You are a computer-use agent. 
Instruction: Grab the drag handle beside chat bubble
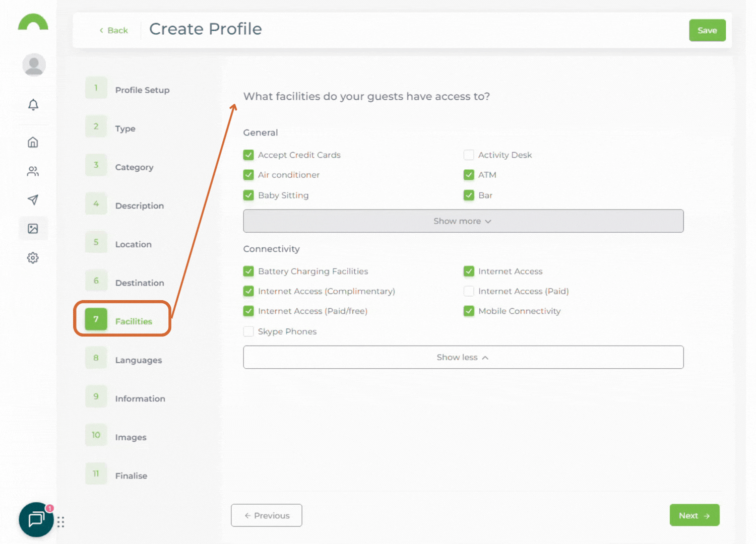coord(61,522)
